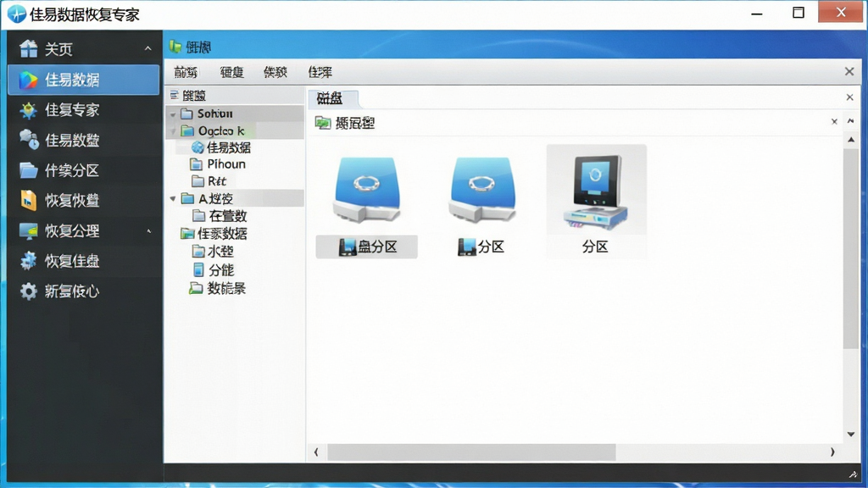Open the 什续分区 folder item in the sidebar
The height and width of the screenshot is (488, 868).
83,170
